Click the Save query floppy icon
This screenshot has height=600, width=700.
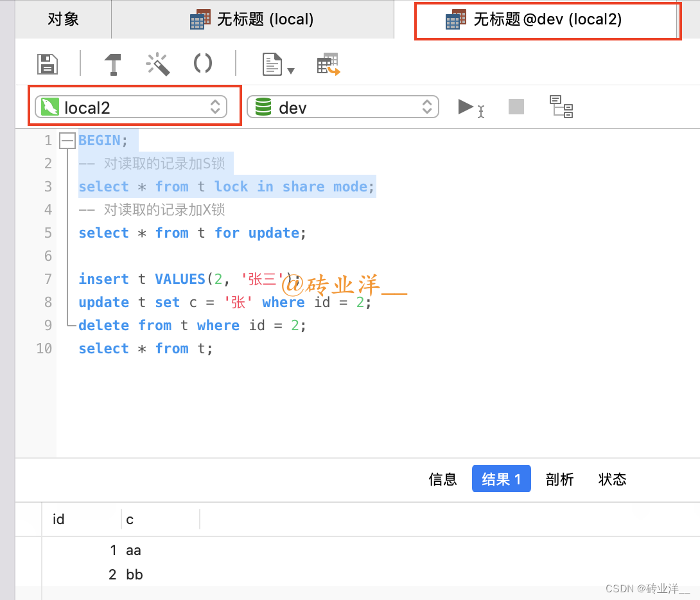coord(48,64)
